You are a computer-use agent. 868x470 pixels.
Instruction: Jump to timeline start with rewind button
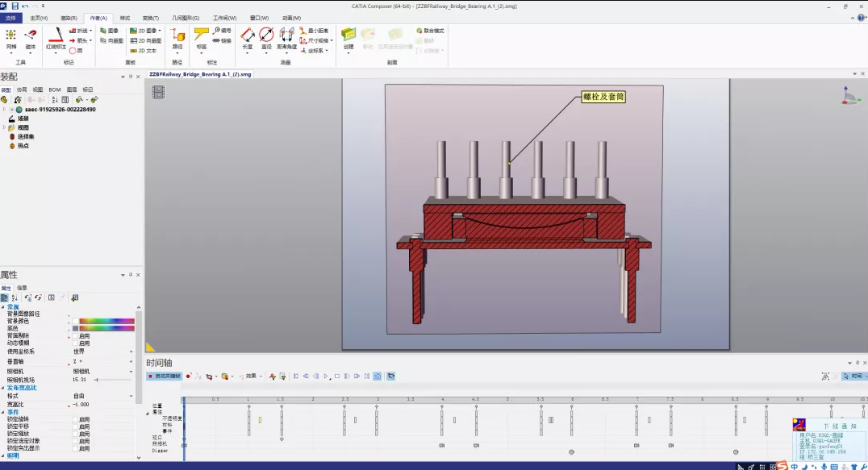(x=295, y=376)
